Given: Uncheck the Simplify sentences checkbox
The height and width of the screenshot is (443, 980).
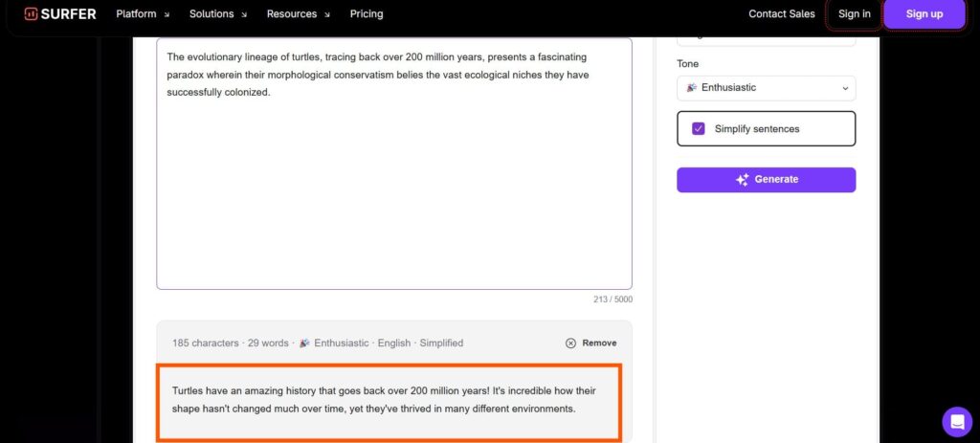Looking at the screenshot, I should pos(698,129).
